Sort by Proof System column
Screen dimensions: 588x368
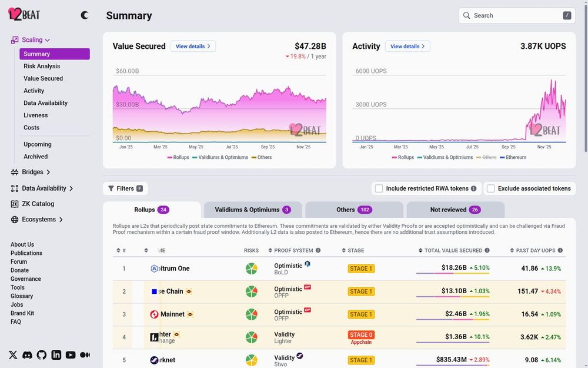tap(290, 250)
